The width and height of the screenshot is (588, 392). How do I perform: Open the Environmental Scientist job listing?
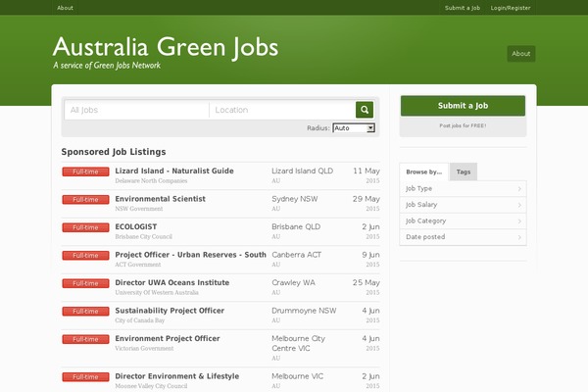point(160,199)
